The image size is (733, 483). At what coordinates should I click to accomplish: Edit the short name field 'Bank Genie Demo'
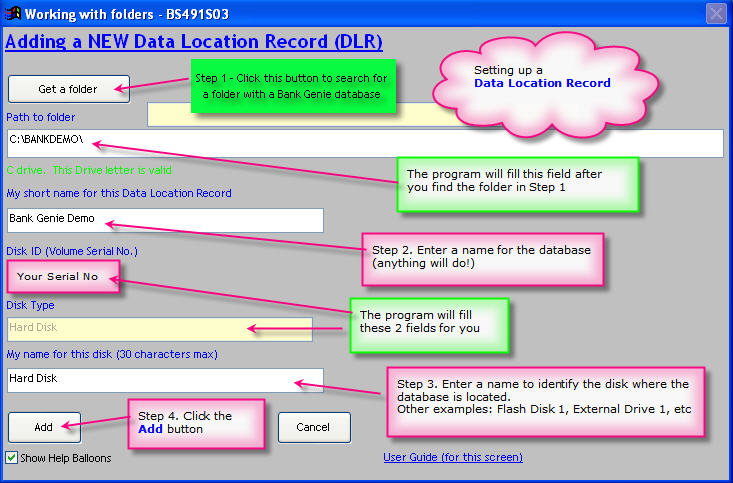coord(165,220)
